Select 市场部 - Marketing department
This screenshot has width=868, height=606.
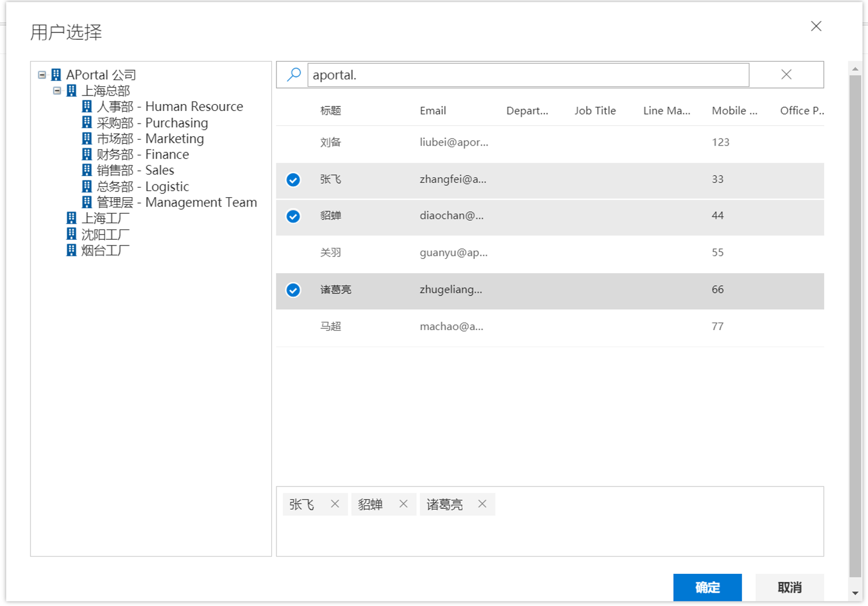tap(150, 139)
